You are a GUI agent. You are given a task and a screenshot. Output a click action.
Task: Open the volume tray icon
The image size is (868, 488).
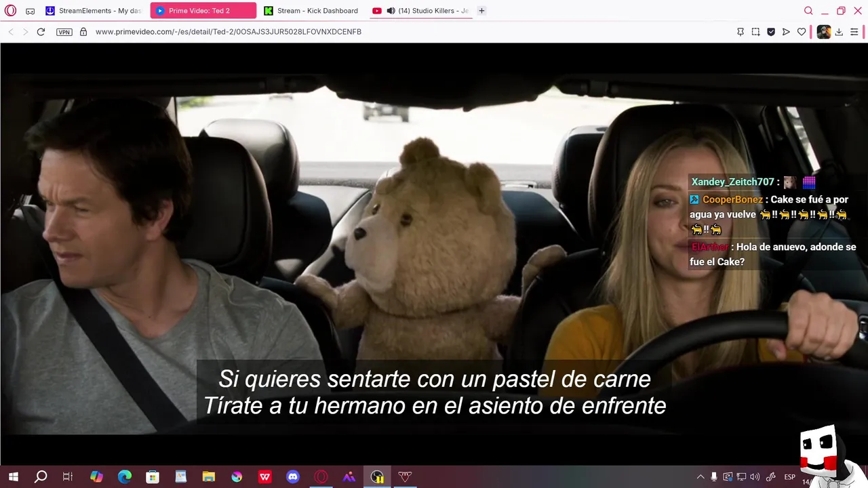point(755,477)
